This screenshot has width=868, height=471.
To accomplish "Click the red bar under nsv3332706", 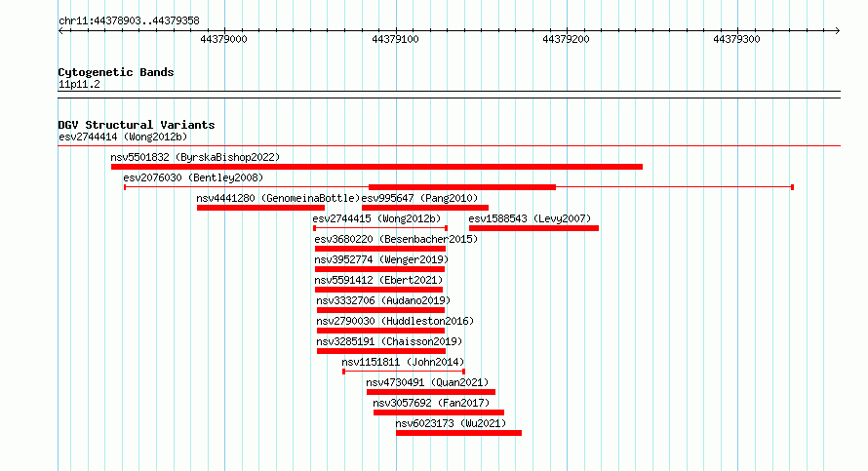I will pos(381,310).
